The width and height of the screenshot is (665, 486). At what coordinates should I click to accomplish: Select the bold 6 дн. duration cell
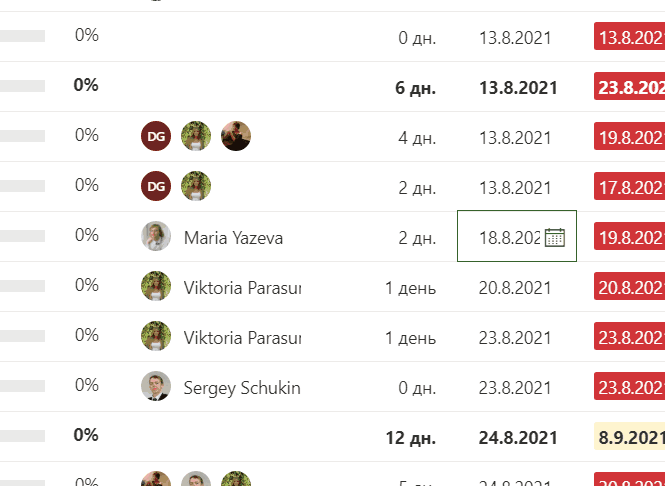click(x=415, y=88)
